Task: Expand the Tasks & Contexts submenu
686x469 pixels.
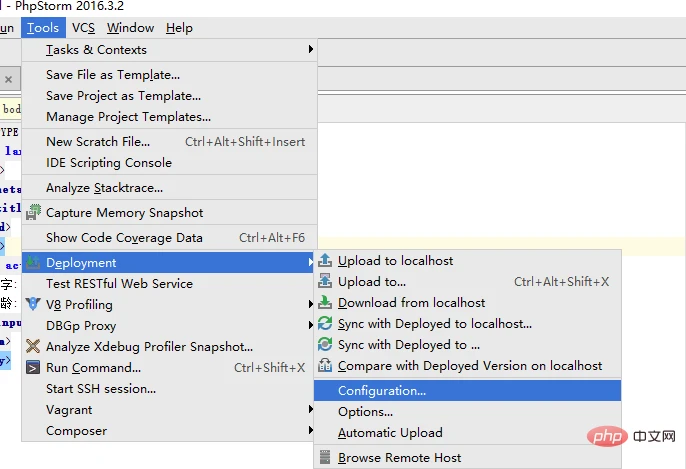Action: [x=310, y=50]
